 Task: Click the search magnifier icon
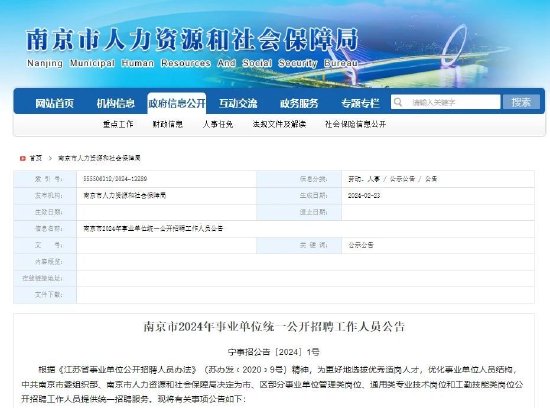(398, 102)
